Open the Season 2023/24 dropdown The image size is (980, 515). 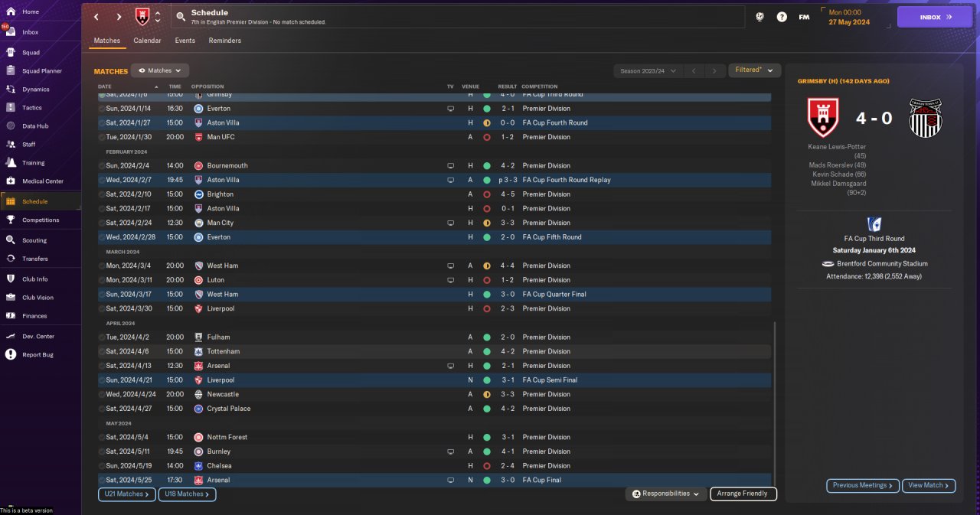(648, 70)
